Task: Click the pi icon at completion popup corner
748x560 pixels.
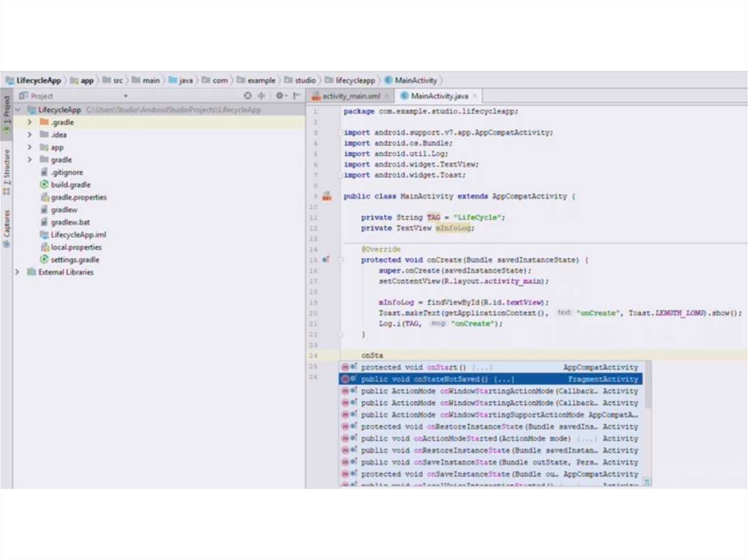Action: 646,483
